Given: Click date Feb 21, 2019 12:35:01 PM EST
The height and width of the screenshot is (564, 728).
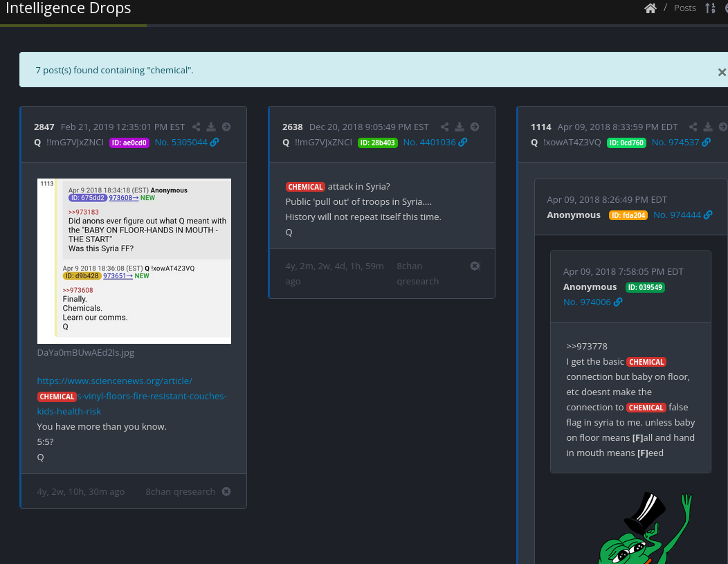Looking at the screenshot, I should [122, 127].
